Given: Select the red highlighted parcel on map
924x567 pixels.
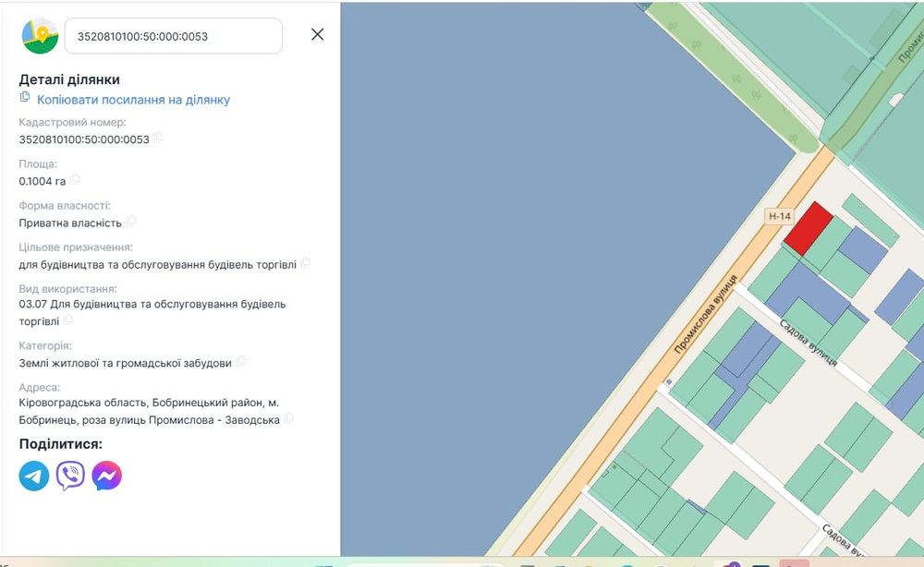Looking at the screenshot, I should click(807, 227).
